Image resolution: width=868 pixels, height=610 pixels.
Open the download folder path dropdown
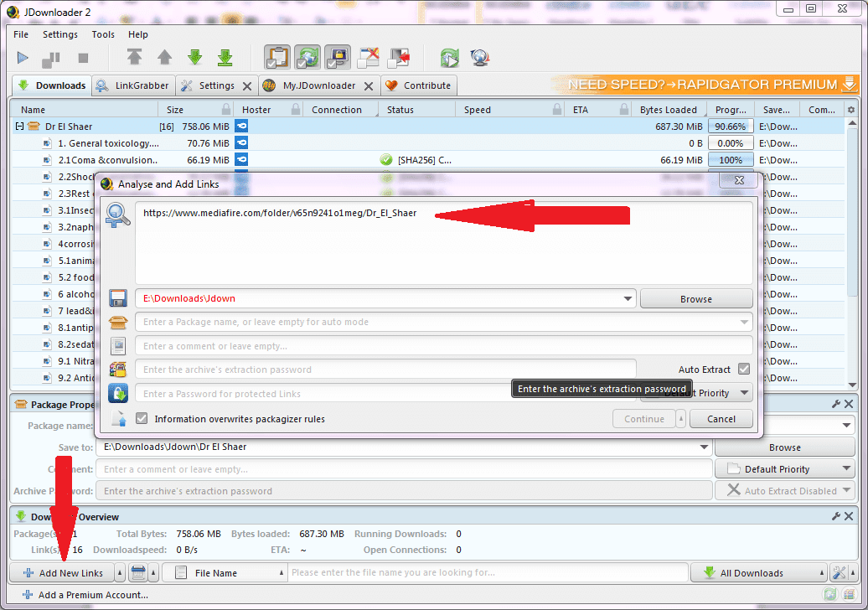628,298
